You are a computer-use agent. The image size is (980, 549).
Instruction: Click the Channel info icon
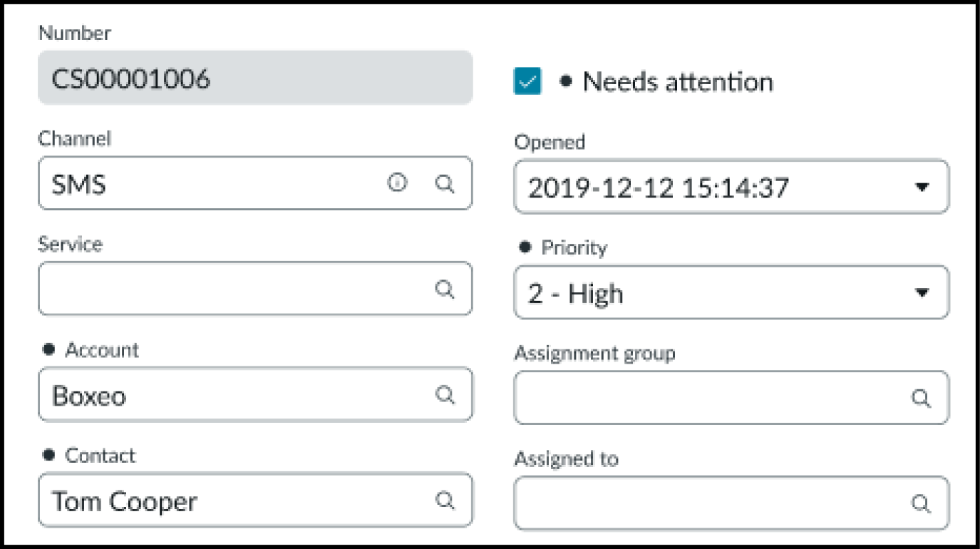tap(397, 183)
